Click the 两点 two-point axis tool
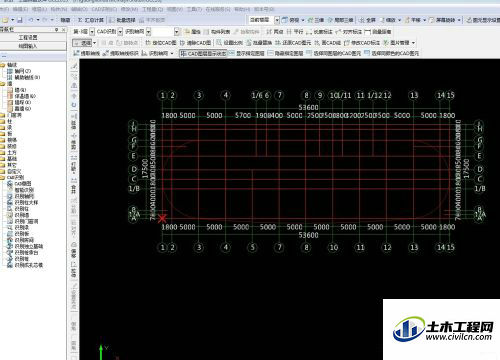 coord(275,32)
